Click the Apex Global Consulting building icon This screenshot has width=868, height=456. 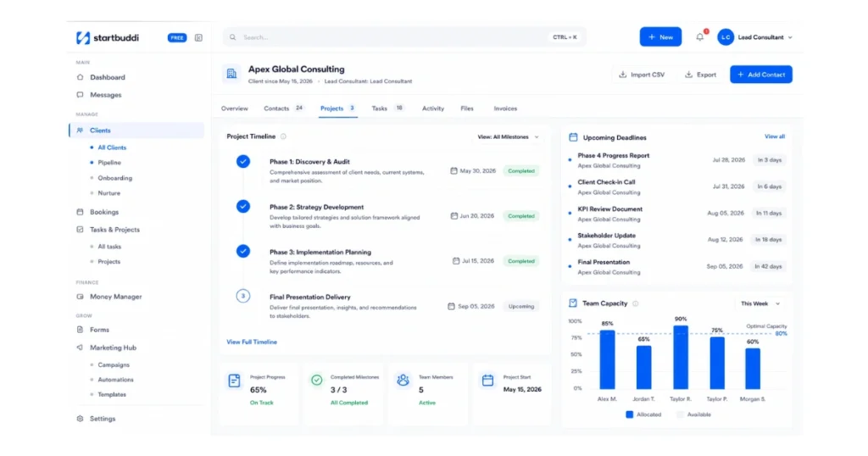pyautogui.click(x=231, y=74)
